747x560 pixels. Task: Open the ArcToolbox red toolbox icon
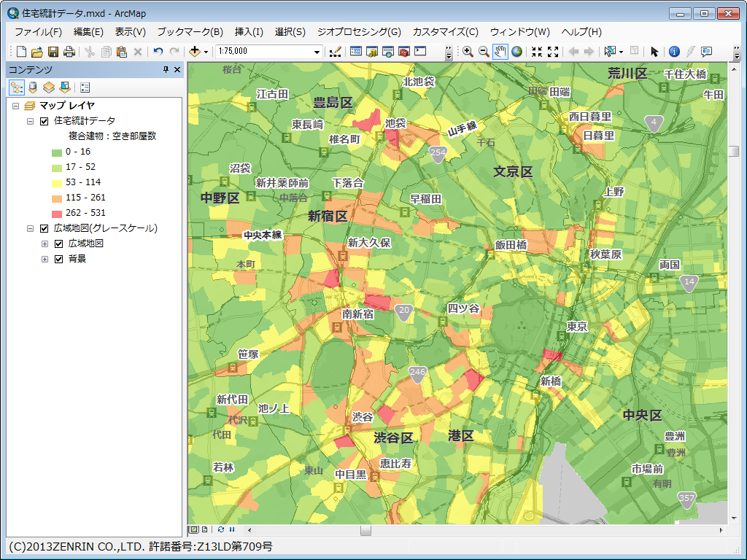pos(404,52)
